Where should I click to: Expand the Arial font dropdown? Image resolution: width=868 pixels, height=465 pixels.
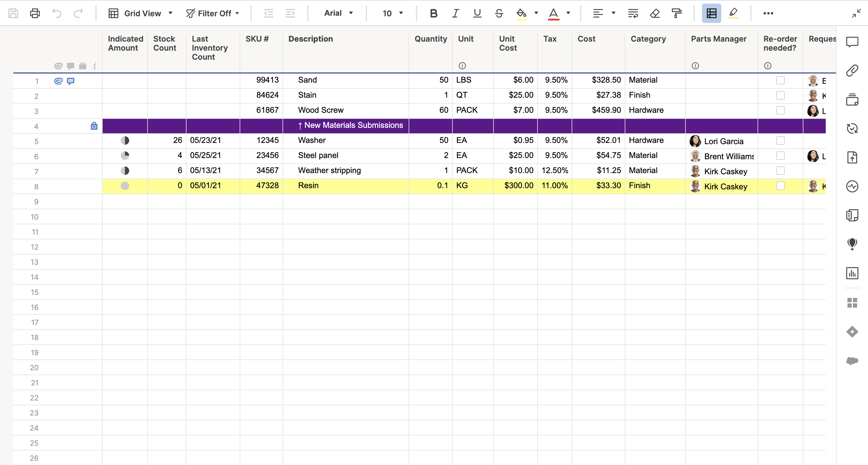(x=338, y=14)
